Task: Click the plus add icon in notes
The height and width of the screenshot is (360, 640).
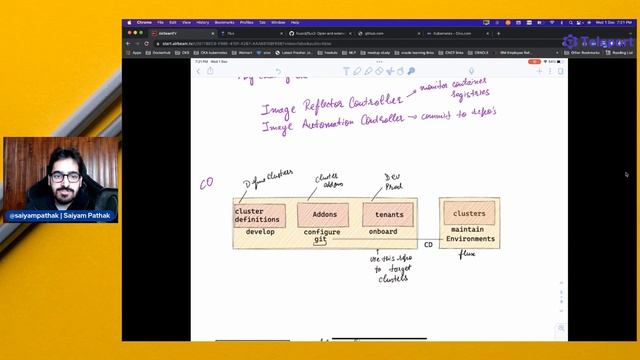Action: point(540,71)
